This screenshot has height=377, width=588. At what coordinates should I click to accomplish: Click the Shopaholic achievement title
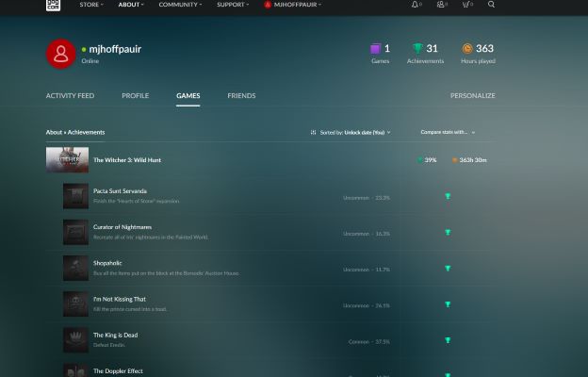[107, 263]
